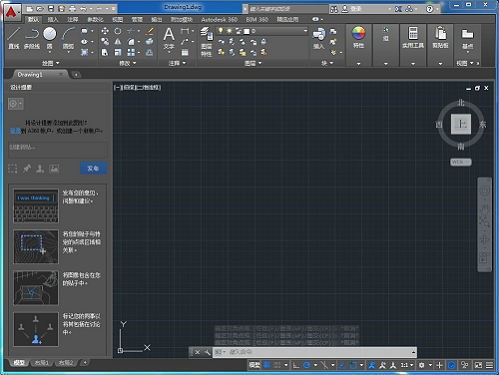The image size is (499, 375).
Task: Open the Utilities (实用工具) calculator panel
Action: (413, 37)
